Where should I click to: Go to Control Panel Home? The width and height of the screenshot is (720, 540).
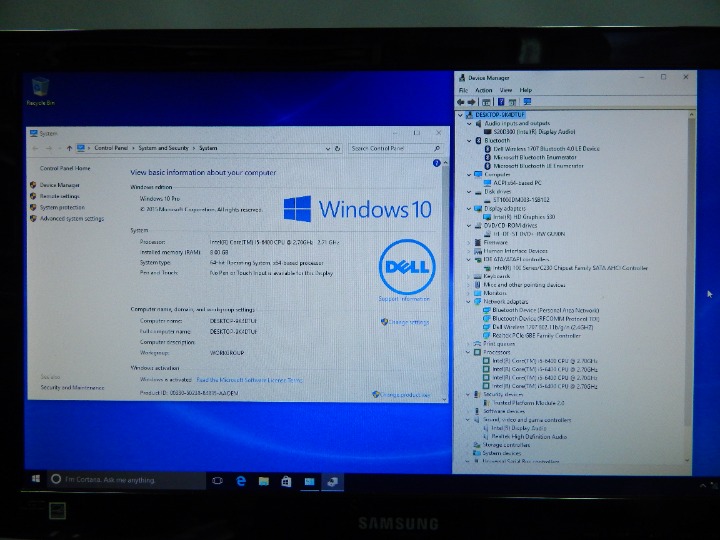(65, 168)
